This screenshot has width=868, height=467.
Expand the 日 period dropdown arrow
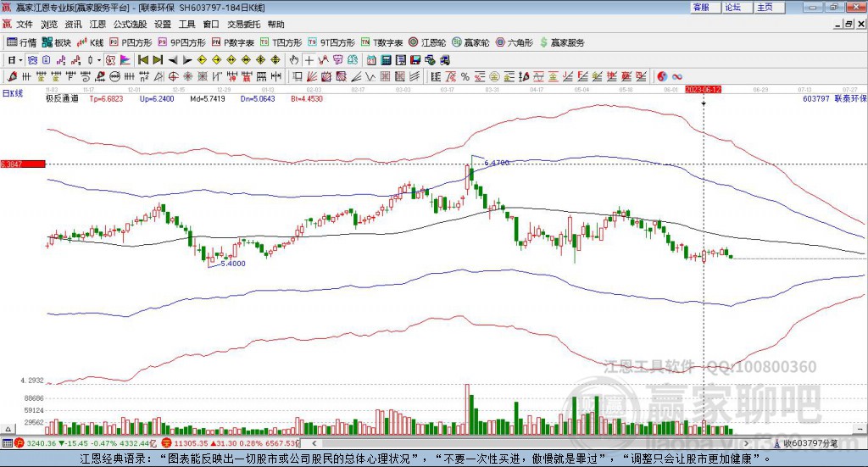click(x=20, y=60)
